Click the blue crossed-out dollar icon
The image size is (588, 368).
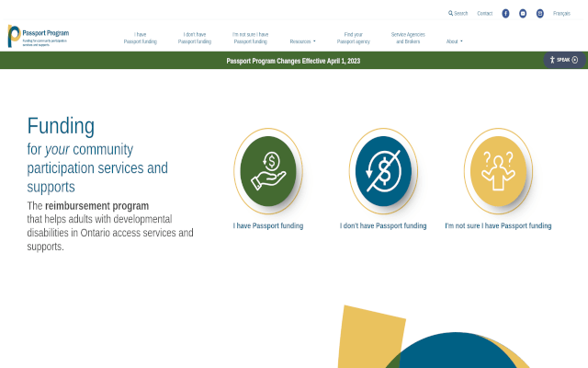pos(383,169)
